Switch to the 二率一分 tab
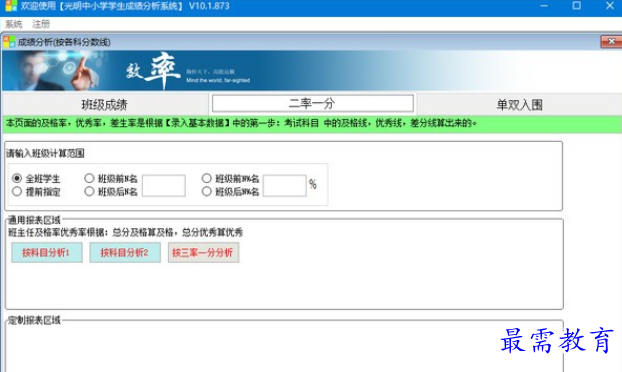The image size is (622, 372). tap(313, 104)
